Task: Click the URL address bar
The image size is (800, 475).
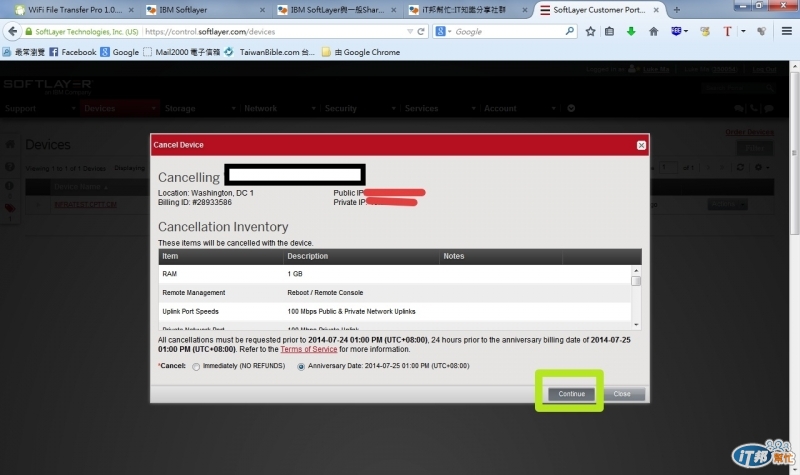Action: [x=274, y=32]
